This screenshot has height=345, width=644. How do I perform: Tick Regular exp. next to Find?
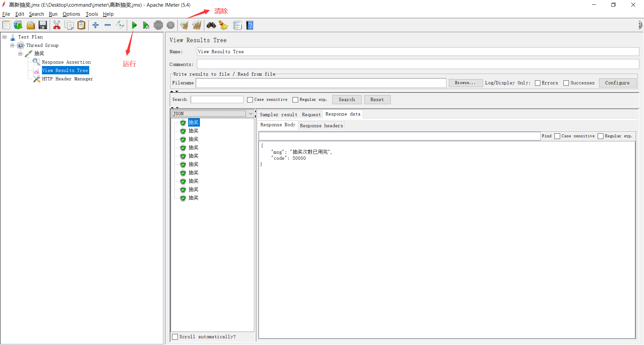[600, 136]
